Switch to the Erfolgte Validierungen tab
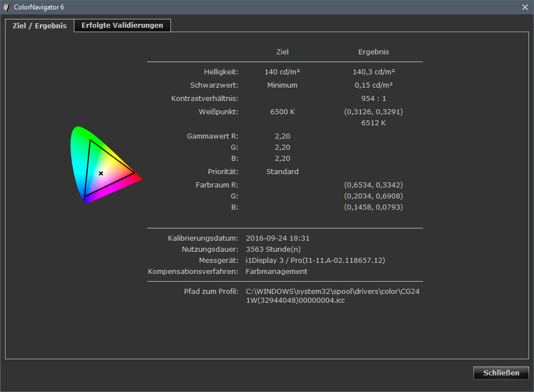 pyautogui.click(x=122, y=25)
